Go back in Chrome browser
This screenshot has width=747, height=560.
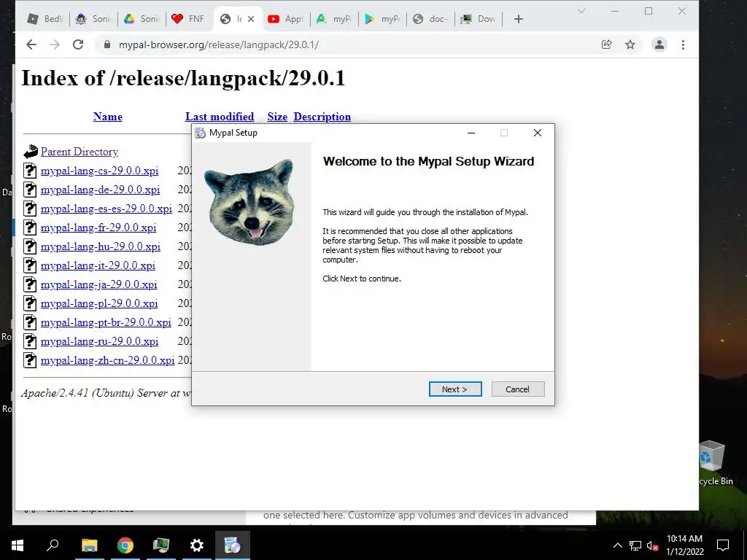point(31,44)
